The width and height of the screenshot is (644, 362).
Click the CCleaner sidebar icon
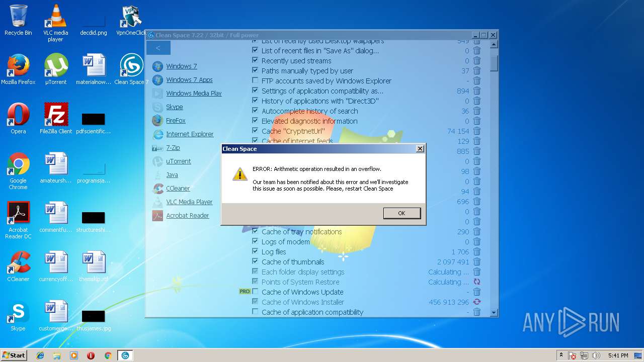(157, 189)
